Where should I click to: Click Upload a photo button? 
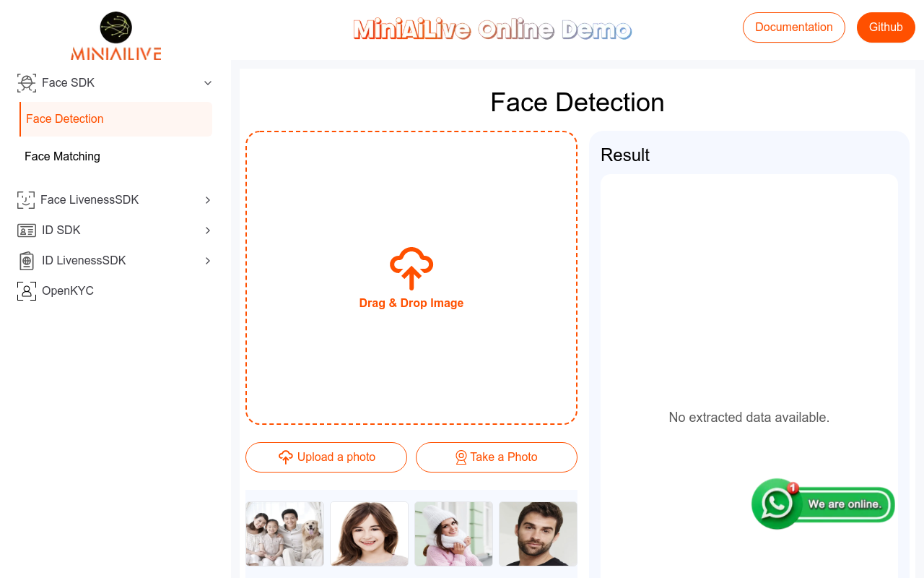[x=326, y=457]
